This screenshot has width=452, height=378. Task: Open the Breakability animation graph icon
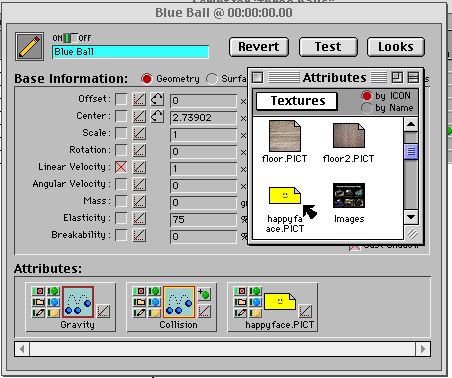(139, 235)
